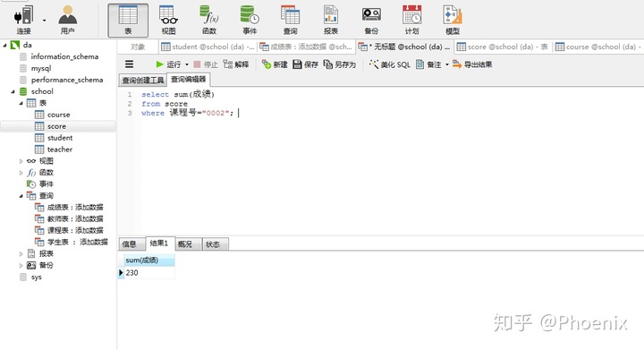Image resolution: width=644 pixels, height=350 pixels.
Task: Open the 计划 schedule toolbar icon
Action: [411, 20]
